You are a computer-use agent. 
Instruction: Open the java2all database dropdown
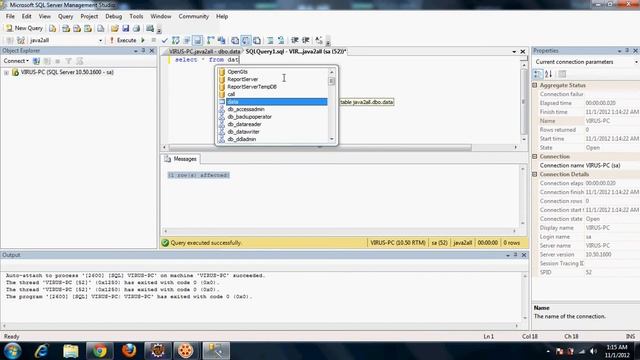click(100, 40)
